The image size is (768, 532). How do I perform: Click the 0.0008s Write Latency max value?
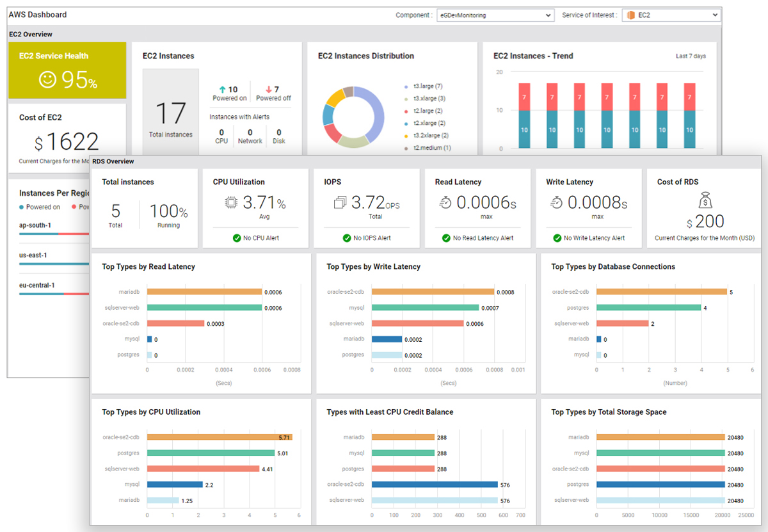598,203
